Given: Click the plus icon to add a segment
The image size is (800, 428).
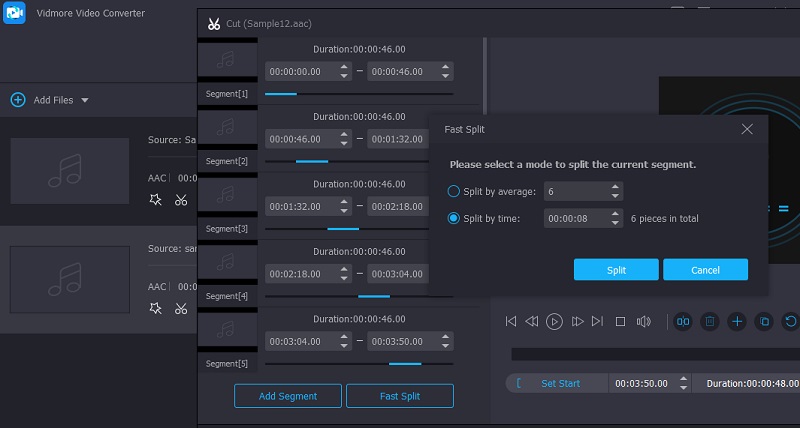Looking at the screenshot, I should pos(736,321).
